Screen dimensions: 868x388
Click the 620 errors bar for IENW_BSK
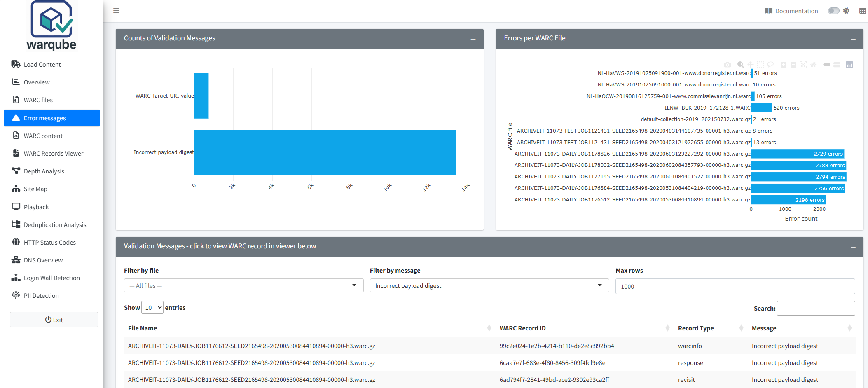pos(762,108)
